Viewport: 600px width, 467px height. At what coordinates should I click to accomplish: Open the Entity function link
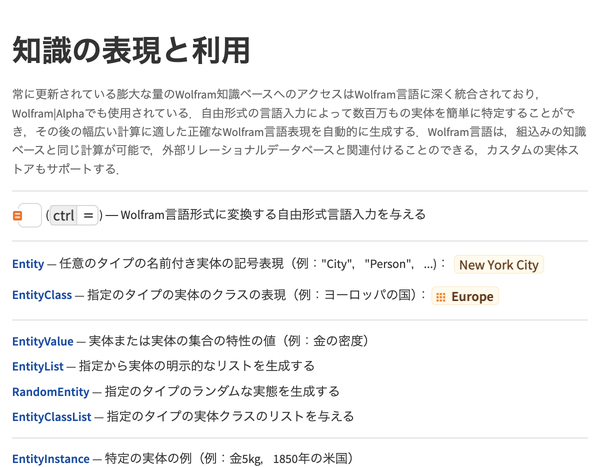(x=28, y=264)
